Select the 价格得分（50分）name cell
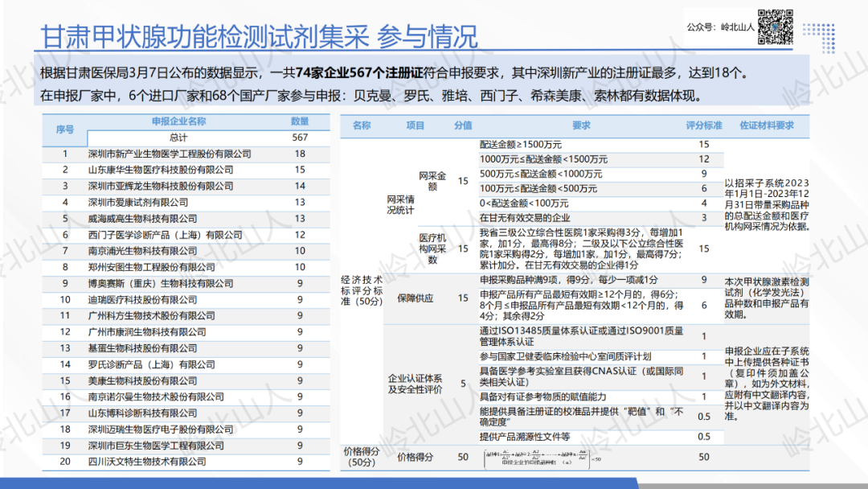The width and height of the screenshot is (868, 489). (x=362, y=457)
